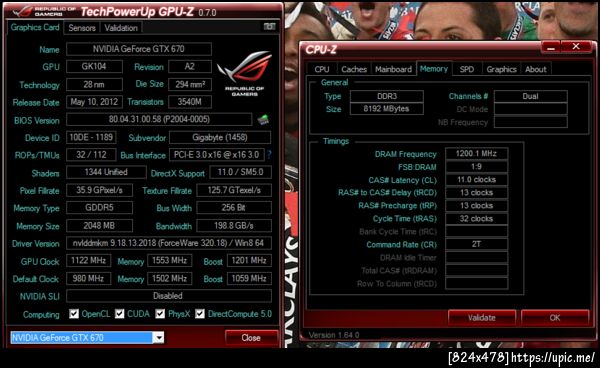
Task: Click the Driver Version field
Action: click(x=169, y=243)
